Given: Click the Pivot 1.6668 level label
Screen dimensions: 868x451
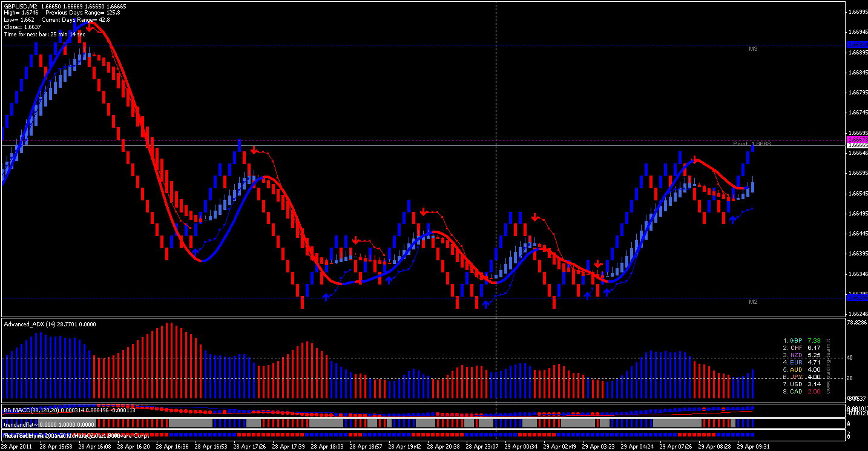Looking at the screenshot, I should 752,144.
